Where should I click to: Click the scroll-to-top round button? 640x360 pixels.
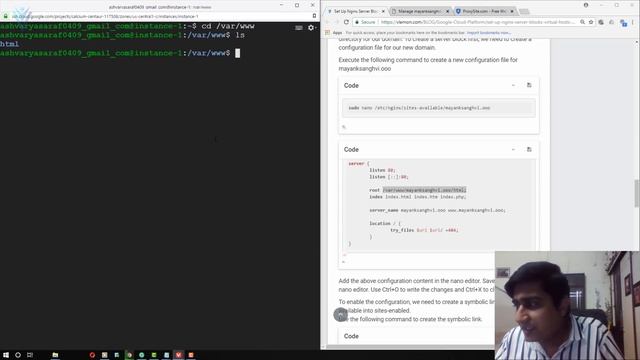coord(340,315)
